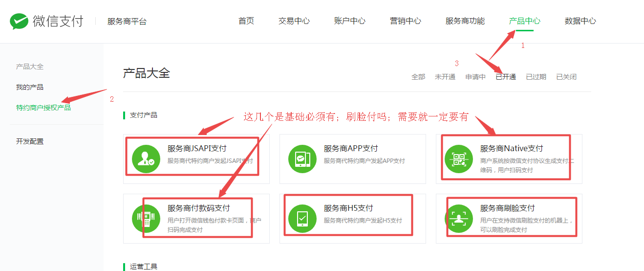Switch to the 营销中心 tab
The image size is (644, 271).
(x=406, y=21)
